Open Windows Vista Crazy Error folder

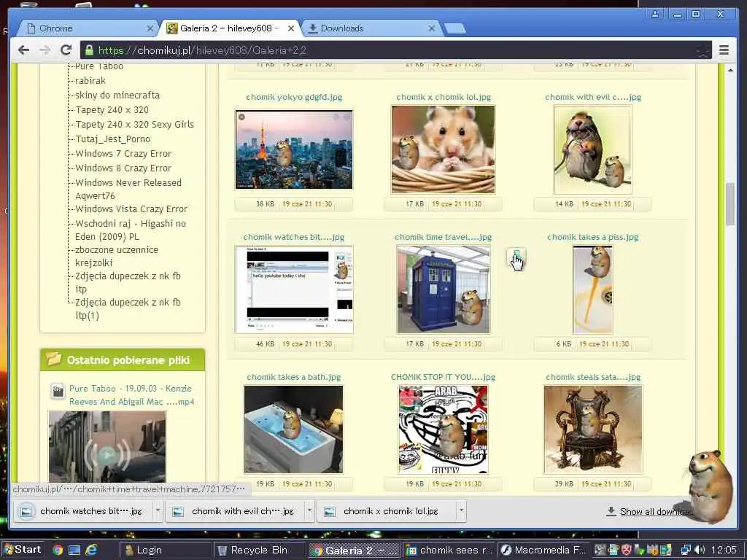(x=131, y=209)
